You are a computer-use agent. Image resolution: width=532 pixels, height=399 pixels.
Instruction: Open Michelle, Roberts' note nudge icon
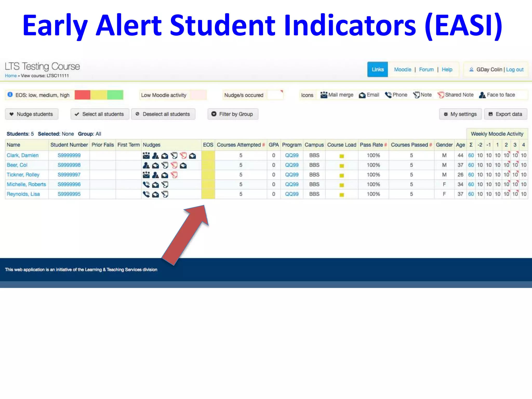click(165, 185)
